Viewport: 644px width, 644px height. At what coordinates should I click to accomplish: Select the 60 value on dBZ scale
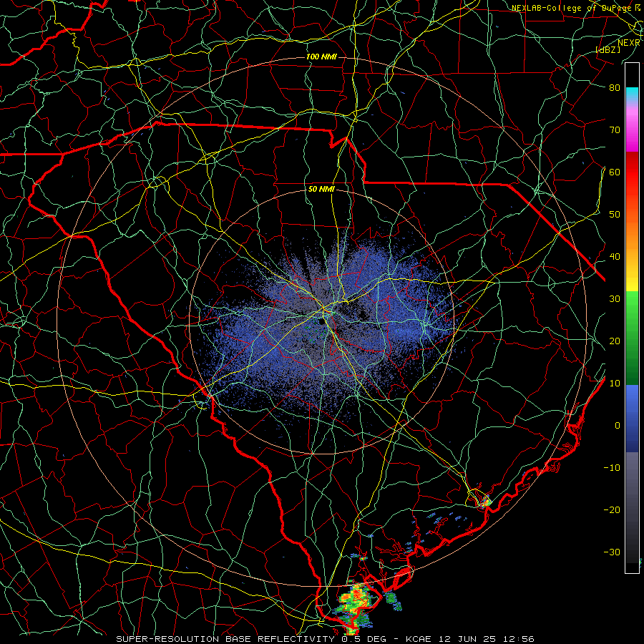coord(615,172)
